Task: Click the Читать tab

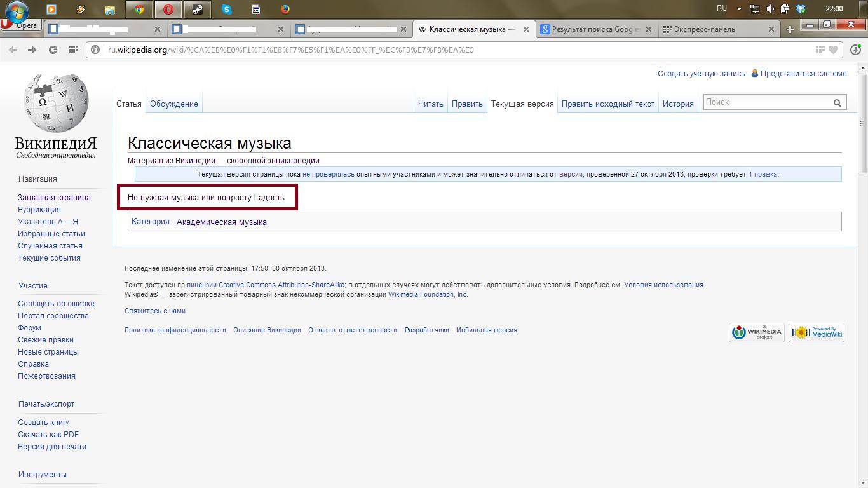Action: click(x=430, y=104)
